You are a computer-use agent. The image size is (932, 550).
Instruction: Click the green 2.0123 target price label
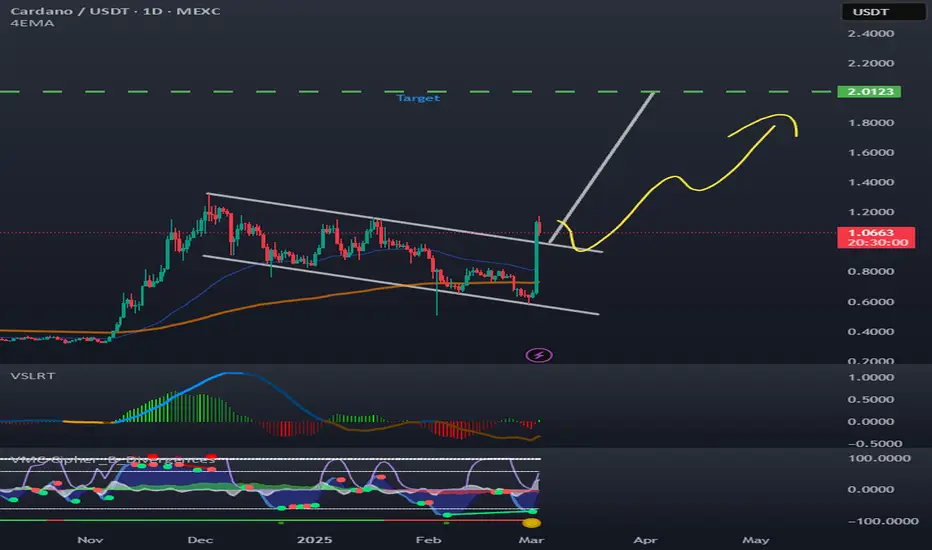[869, 92]
